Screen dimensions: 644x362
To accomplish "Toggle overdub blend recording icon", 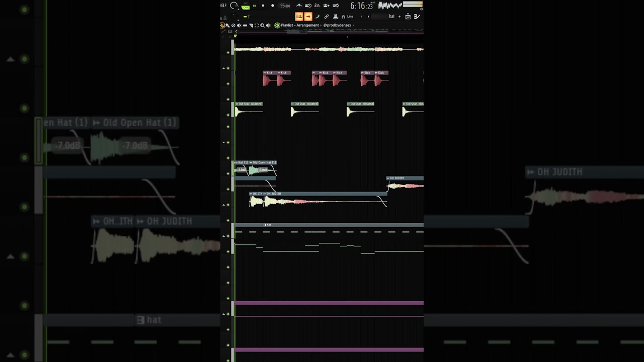I will 326,6.
